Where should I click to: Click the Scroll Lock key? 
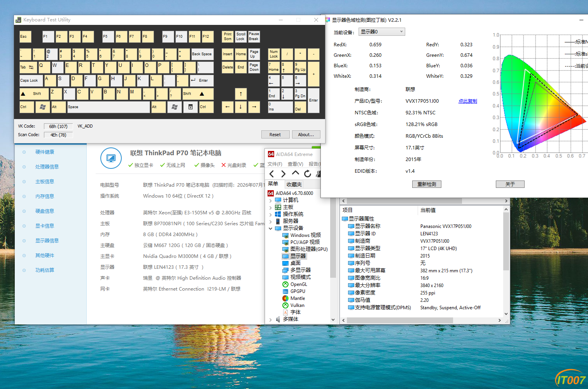[x=241, y=37]
